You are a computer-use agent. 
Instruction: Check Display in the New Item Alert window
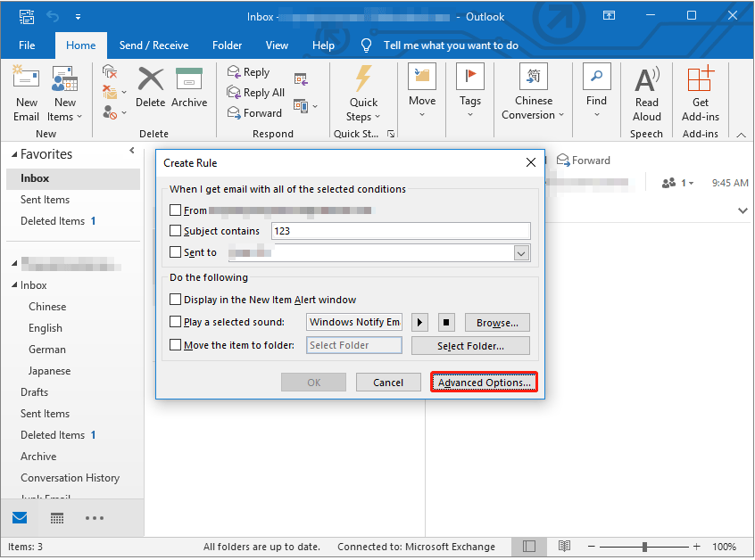coord(175,299)
